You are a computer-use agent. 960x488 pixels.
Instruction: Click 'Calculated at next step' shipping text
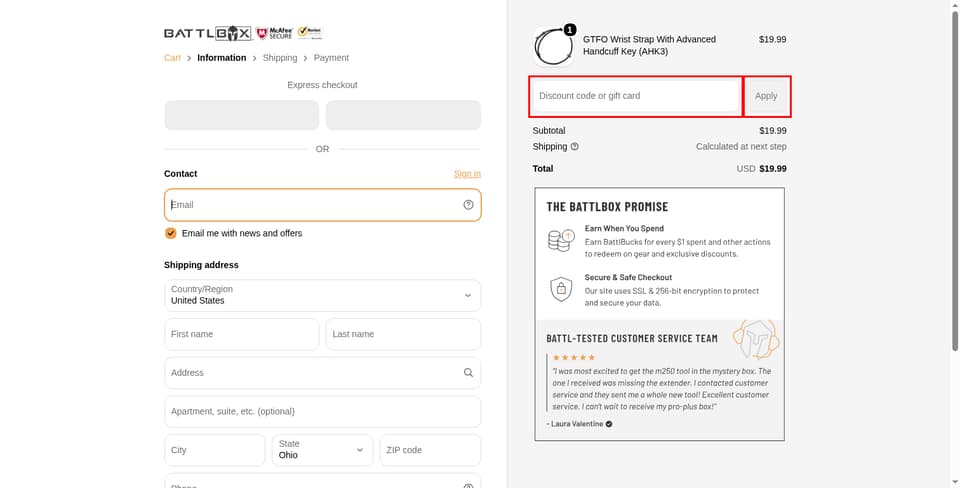pyautogui.click(x=741, y=146)
